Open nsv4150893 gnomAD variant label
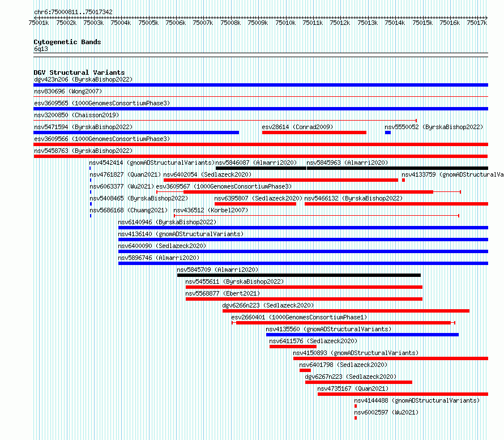Viewport: 504px width, 440px height. click(x=356, y=353)
